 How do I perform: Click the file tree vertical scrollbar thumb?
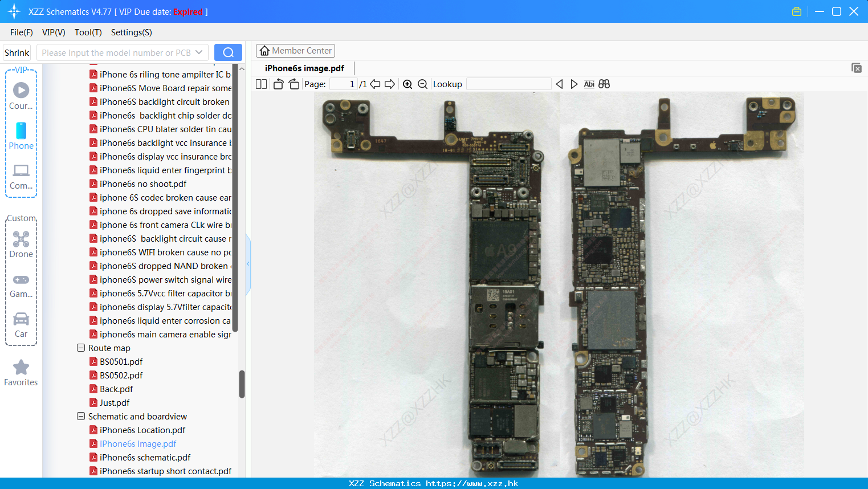coord(242,384)
